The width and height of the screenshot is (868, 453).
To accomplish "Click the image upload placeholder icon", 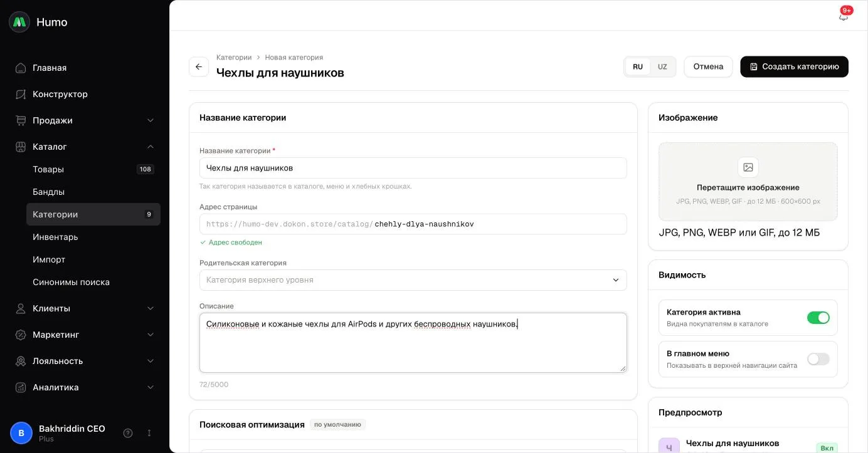I will pos(748,167).
